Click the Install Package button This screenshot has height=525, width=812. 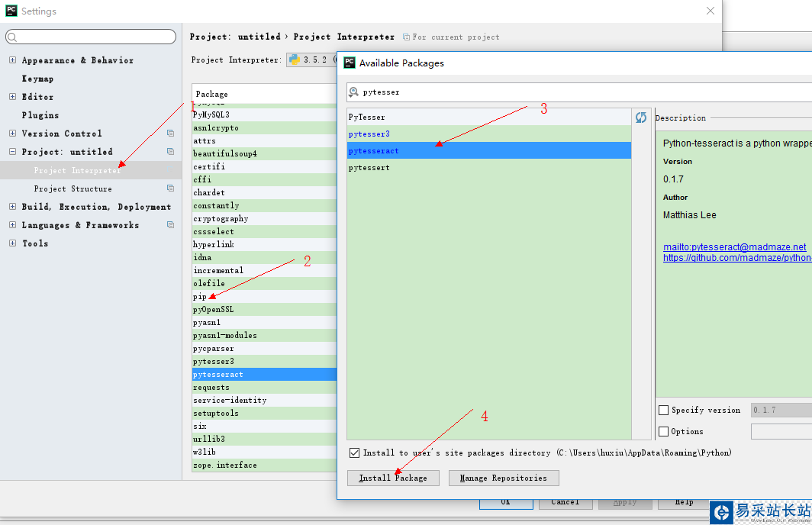393,478
